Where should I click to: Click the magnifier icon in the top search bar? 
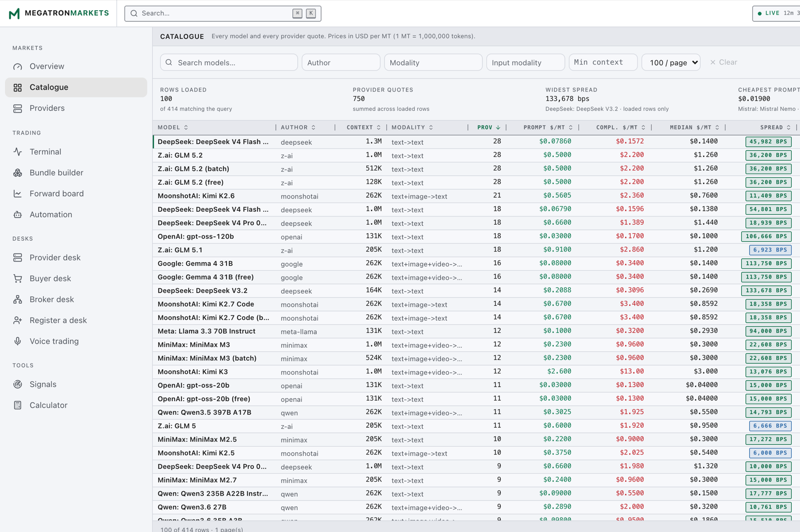(x=134, y=14)
